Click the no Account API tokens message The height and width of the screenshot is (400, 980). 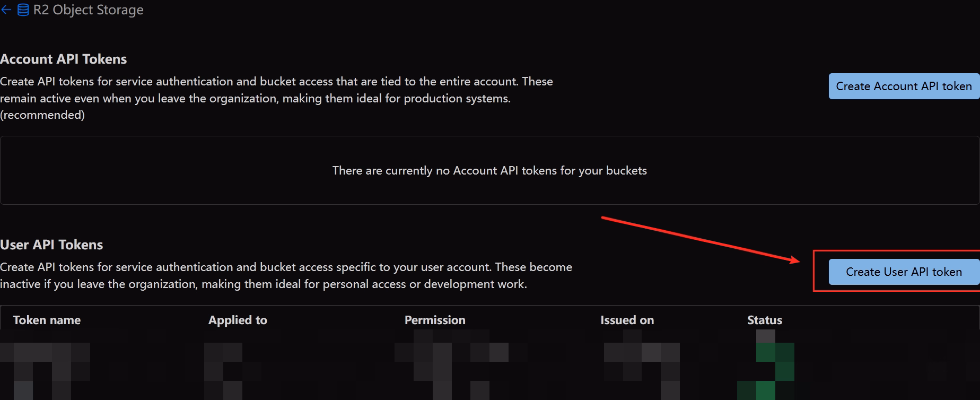click(489, 170)
